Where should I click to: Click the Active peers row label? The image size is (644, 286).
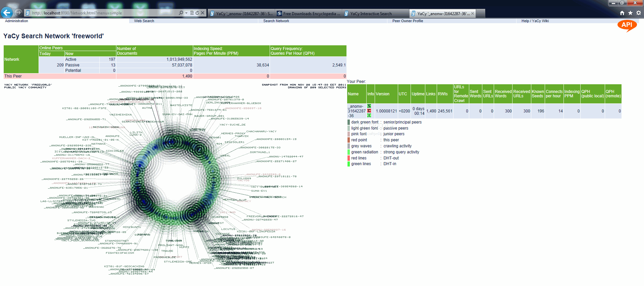(71, 59)
